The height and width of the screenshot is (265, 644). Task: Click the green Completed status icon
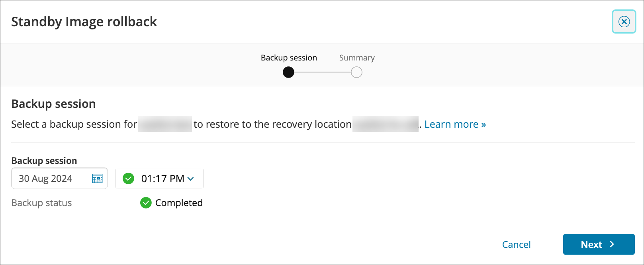pyautogui.click(x=146, y=203)
